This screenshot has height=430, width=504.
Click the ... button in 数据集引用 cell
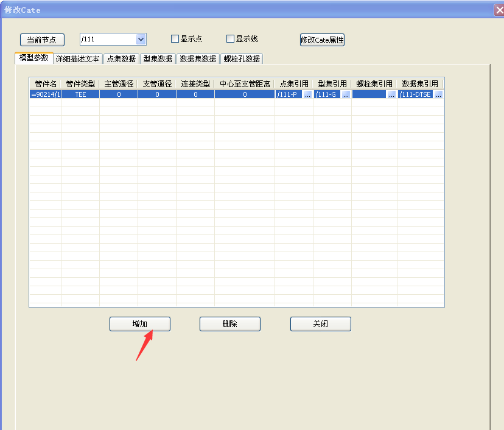[x=438, y=94]
